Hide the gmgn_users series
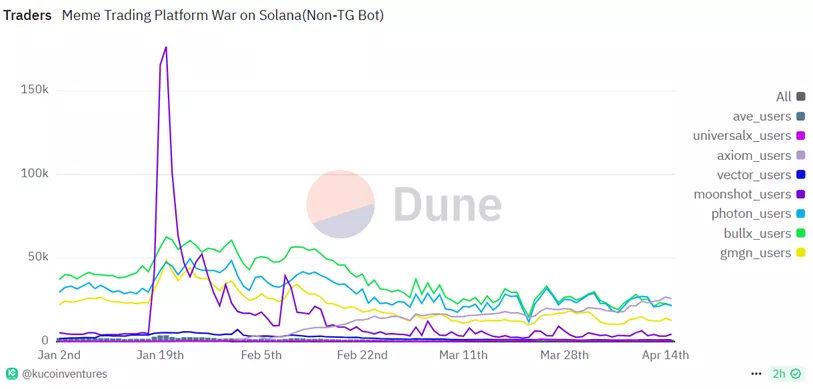 [801, 253]
